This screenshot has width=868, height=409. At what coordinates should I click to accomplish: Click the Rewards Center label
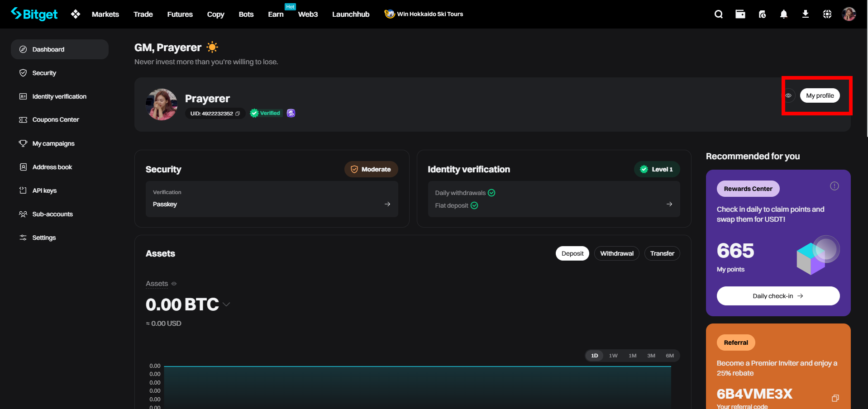[x=748, y=189]
